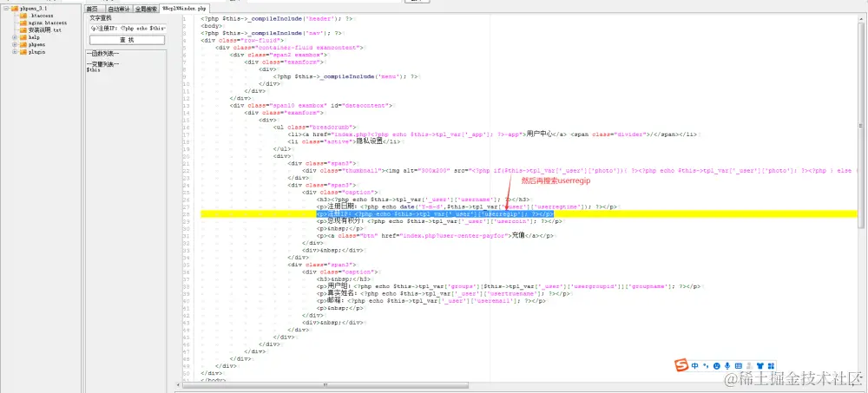Open the toolbox grid icon on Sogou toolbar

coord(770,366)
